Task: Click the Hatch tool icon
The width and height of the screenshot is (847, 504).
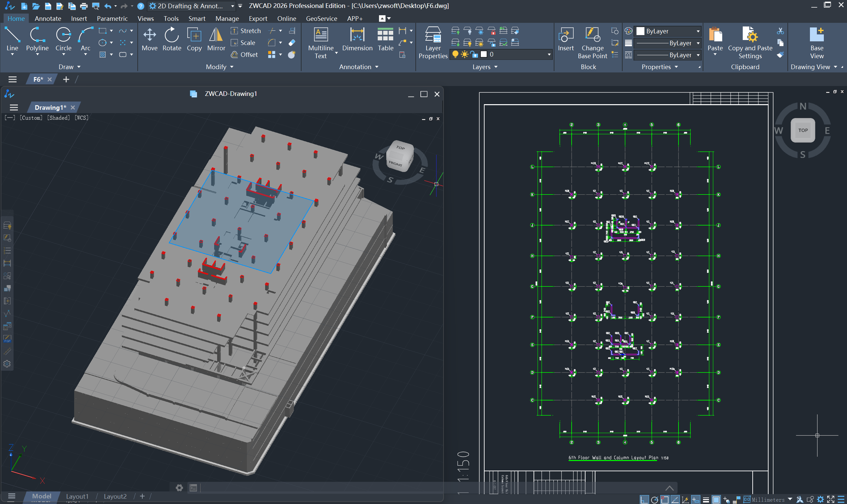Action: pyautogui.click(x=102, y=55)
